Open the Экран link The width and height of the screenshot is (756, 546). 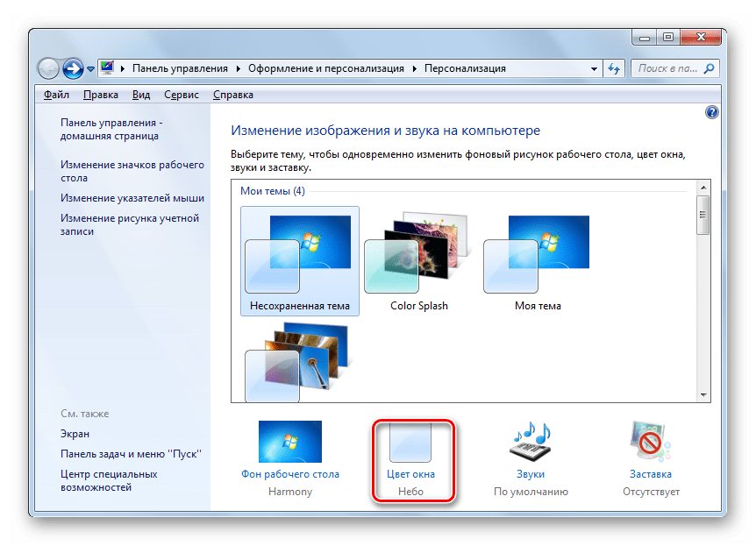[75, 434]
